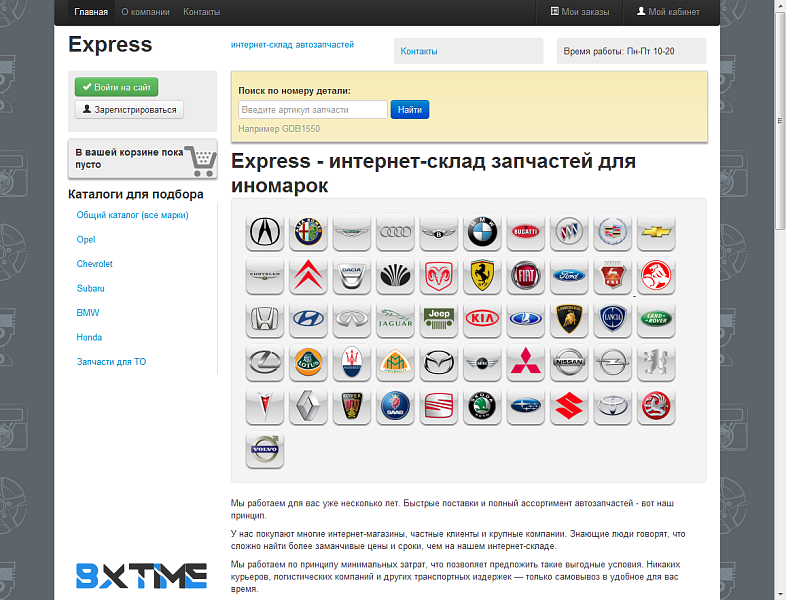
Task: Open the Jeep brand icon
Action: [439, 319]
